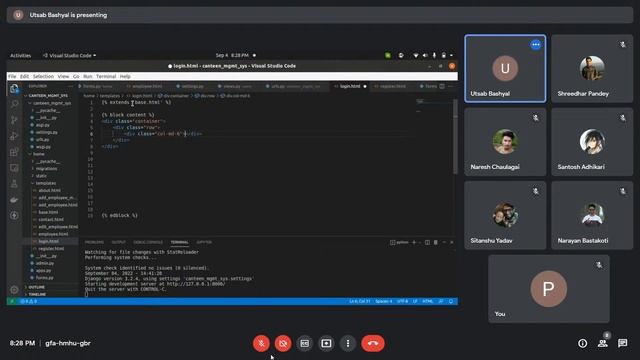Switch to the JUPYTER panel tab
Screen dimensions: 640x360
(204, 242)
